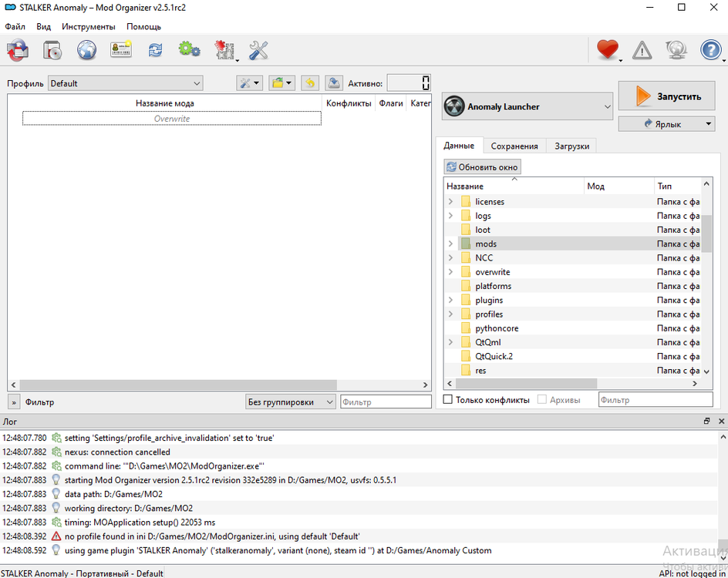
Task: Open the warning triangle notifications icon
Action: click(x=642, y=51)
